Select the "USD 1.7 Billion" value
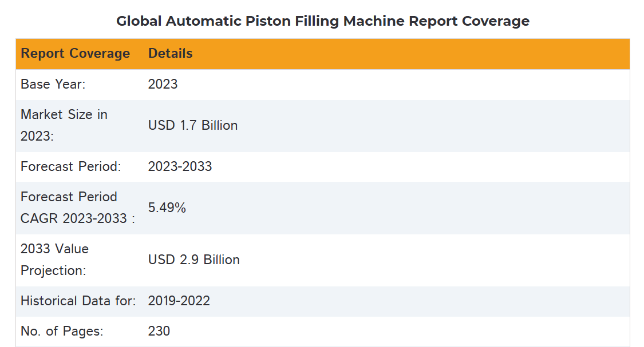The height and width of the screenshot is (347, 644). (x=192, y=125)
